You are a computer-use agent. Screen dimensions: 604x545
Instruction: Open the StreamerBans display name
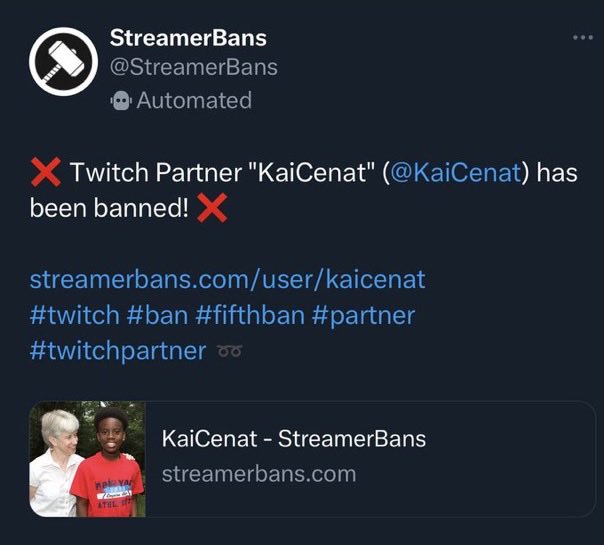coord(188,38)
